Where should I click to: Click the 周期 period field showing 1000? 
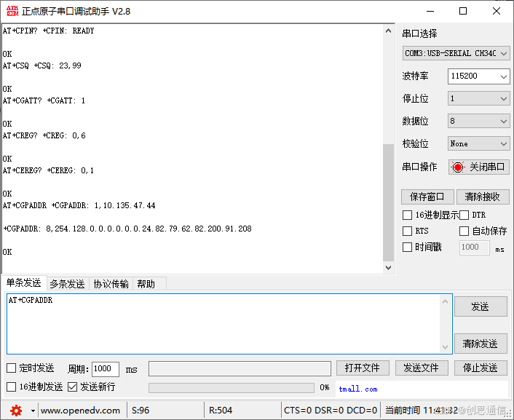click(106, 369)
